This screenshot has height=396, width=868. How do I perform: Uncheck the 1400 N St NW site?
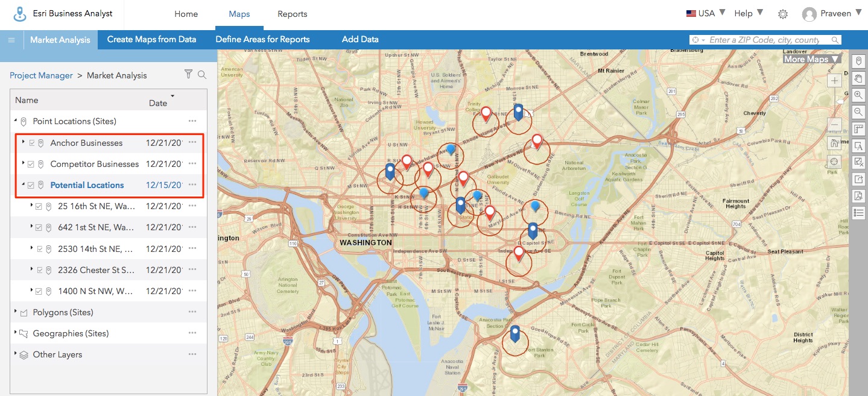coord(39,291)
